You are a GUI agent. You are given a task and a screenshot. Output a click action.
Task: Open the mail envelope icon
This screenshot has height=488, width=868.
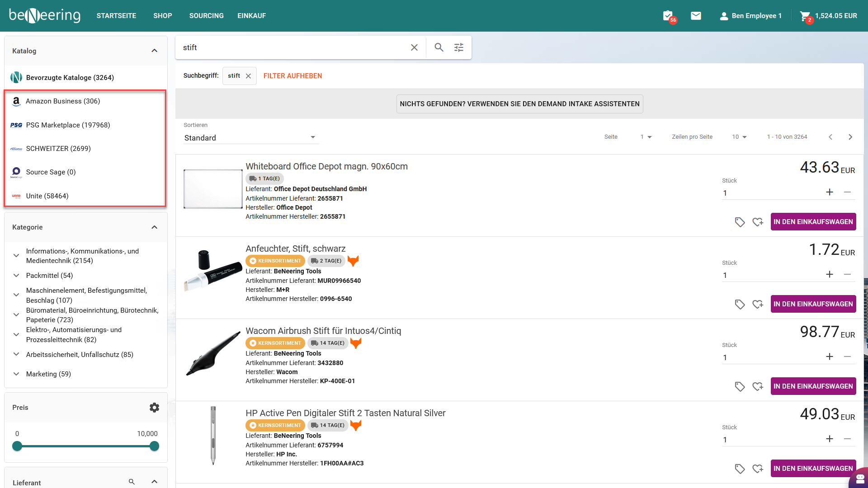pyautogui.click(x=696, y=16)
